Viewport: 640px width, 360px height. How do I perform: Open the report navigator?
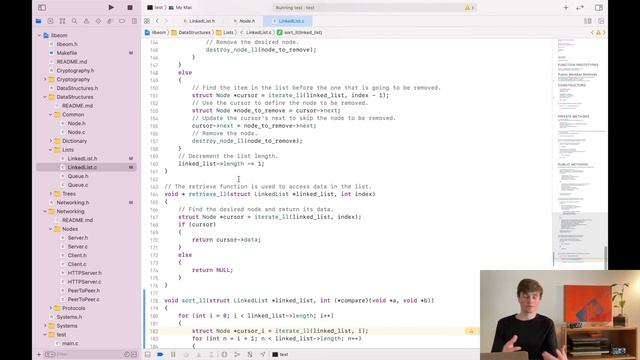(x=134, y=21)
